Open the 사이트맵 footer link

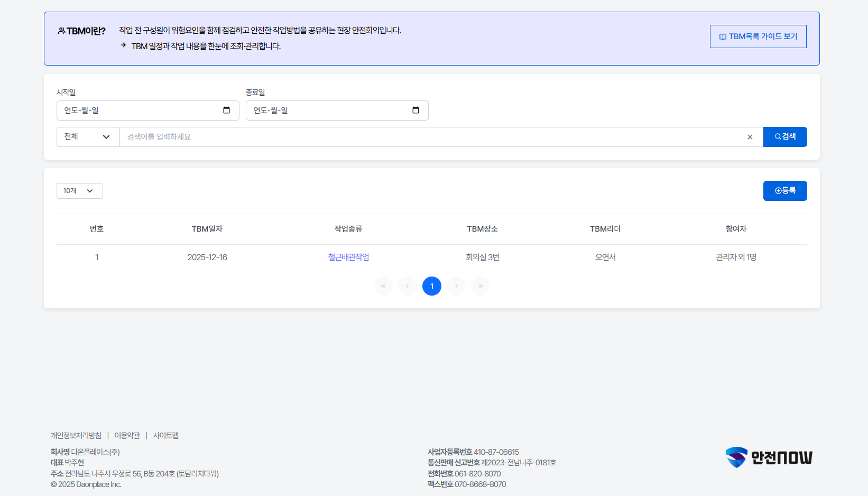tap(166, 436)
